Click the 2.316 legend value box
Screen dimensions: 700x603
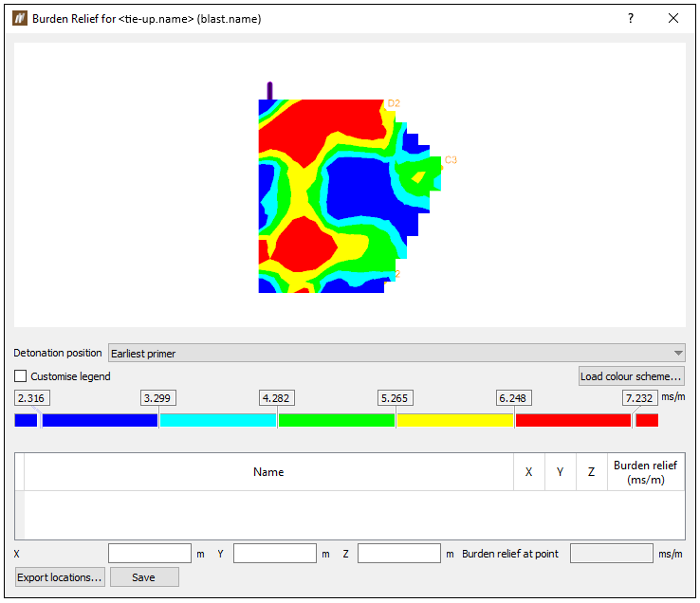[31, 397]
